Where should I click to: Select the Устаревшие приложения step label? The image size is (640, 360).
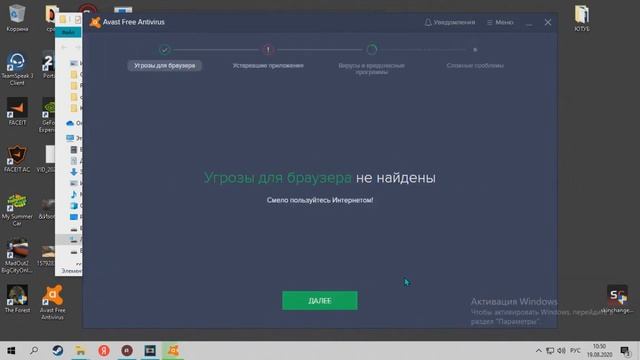click(x=268, y=66)
